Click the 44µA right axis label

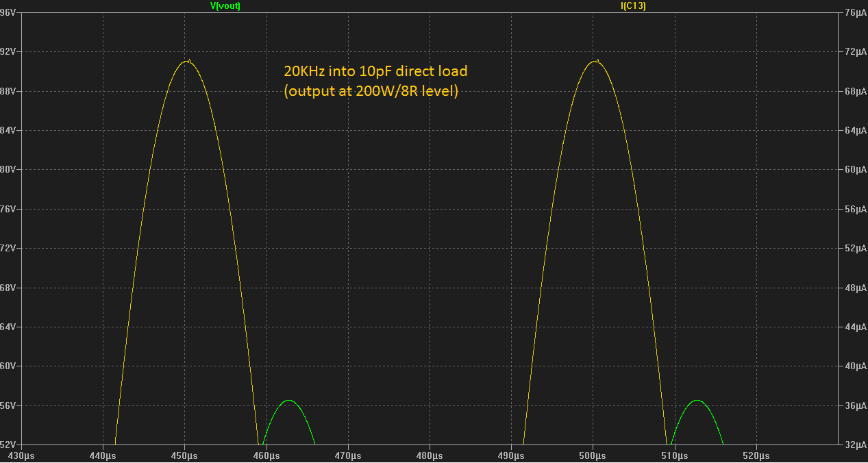point(856,327)
